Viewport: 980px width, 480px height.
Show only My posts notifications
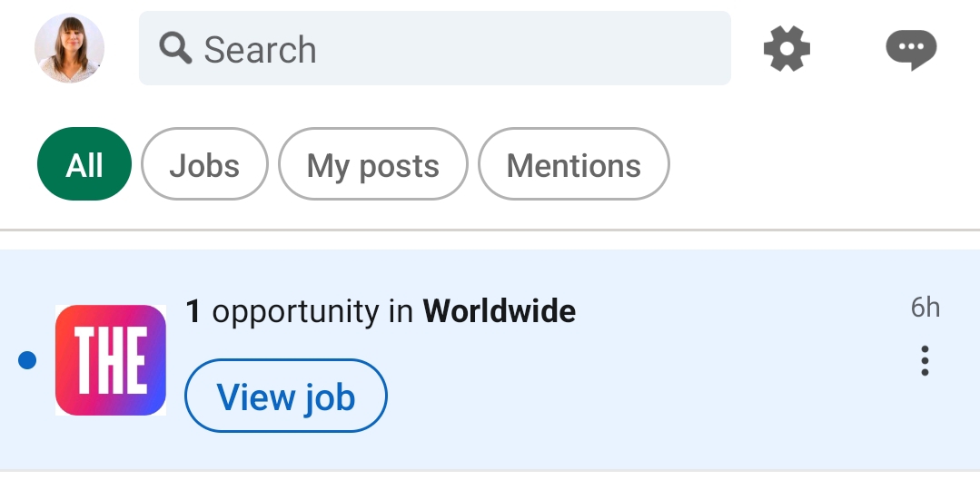[372, 165]
